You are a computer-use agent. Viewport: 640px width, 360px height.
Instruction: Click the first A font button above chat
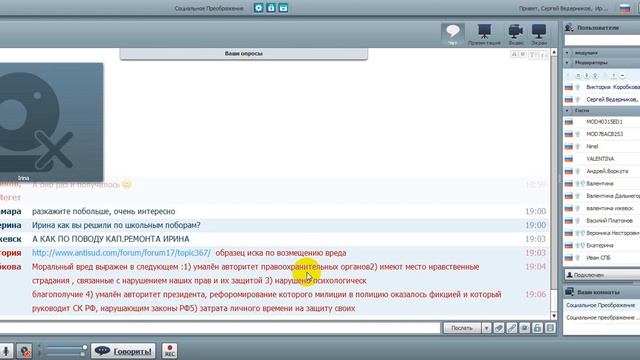tap(514, 54)
